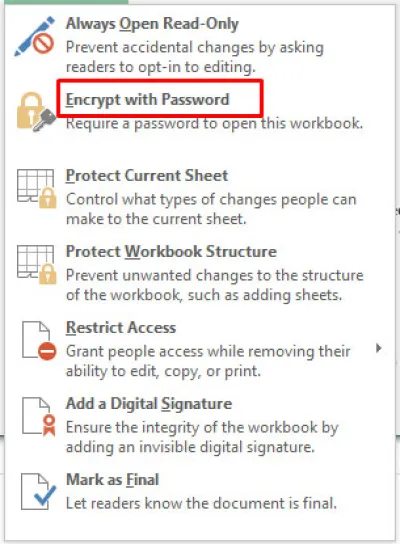Click the Mark as Final checkmark icon
Image resolution: width=400 pixels, height=544 pixels.
pyautogui.click(x=39, y=492)
